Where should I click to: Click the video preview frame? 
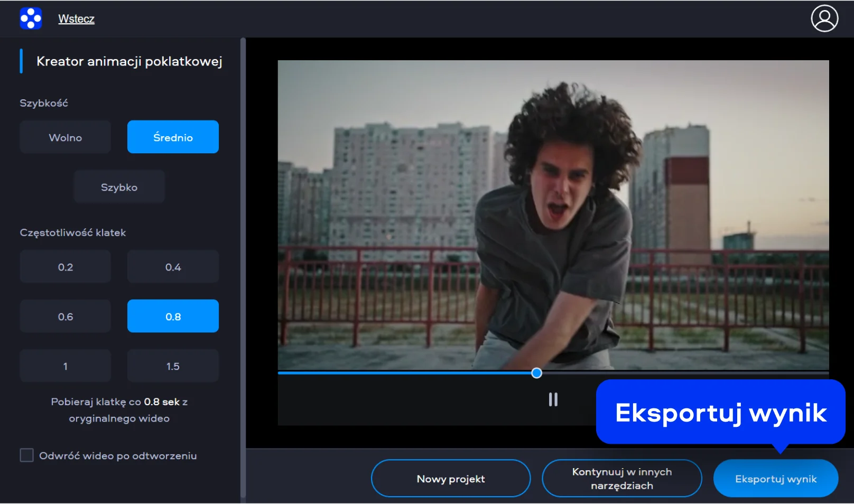pos(553,215)
